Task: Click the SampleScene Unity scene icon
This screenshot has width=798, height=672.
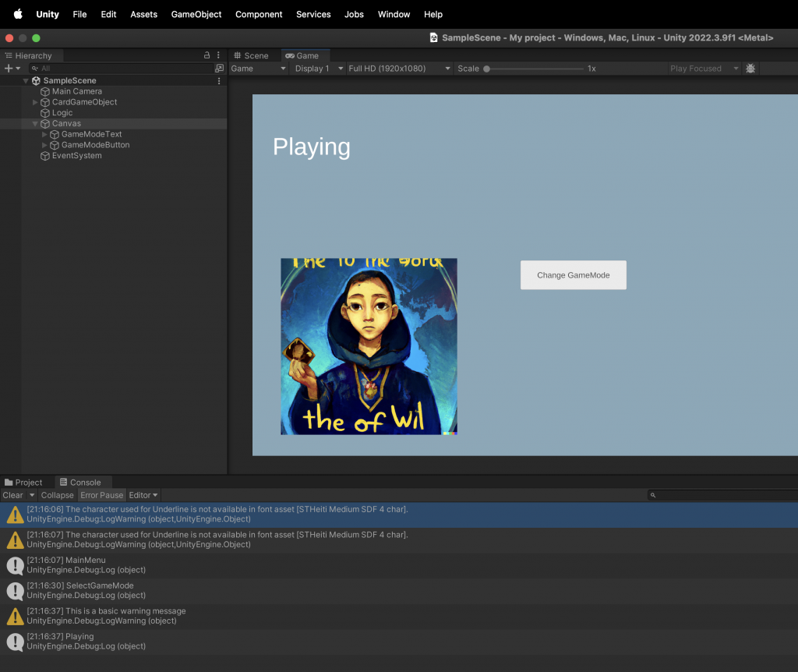Action: point(36,80)
